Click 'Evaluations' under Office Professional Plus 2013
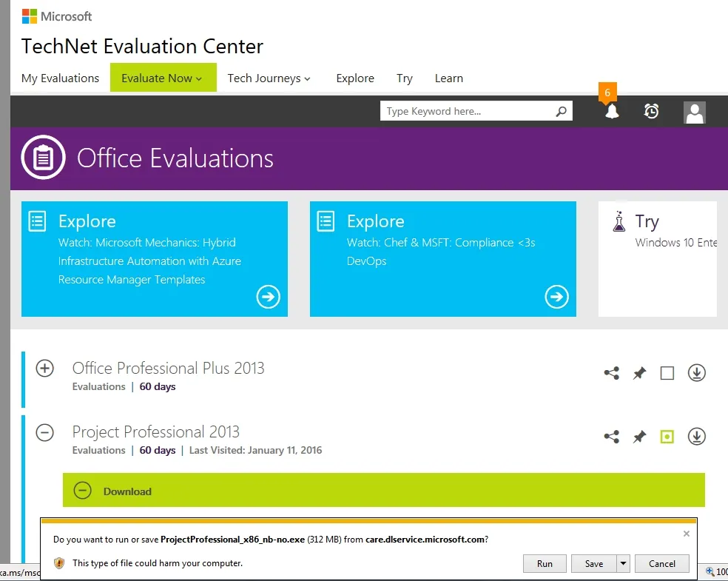This screenshot has height=581, width=728. click(x=99, y=386)
